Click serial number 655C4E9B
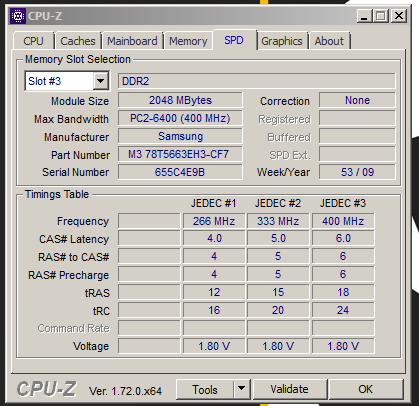419x406 pixels. pos(180,172)
